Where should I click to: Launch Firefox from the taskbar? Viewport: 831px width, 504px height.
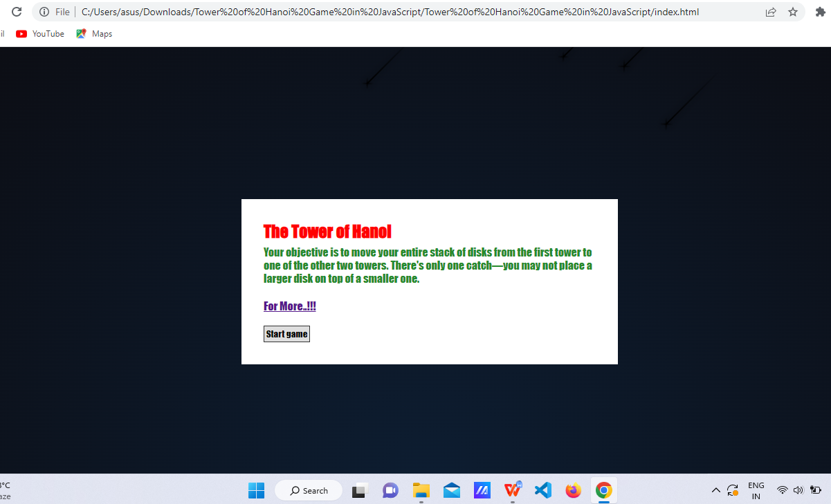click(574, 490)
